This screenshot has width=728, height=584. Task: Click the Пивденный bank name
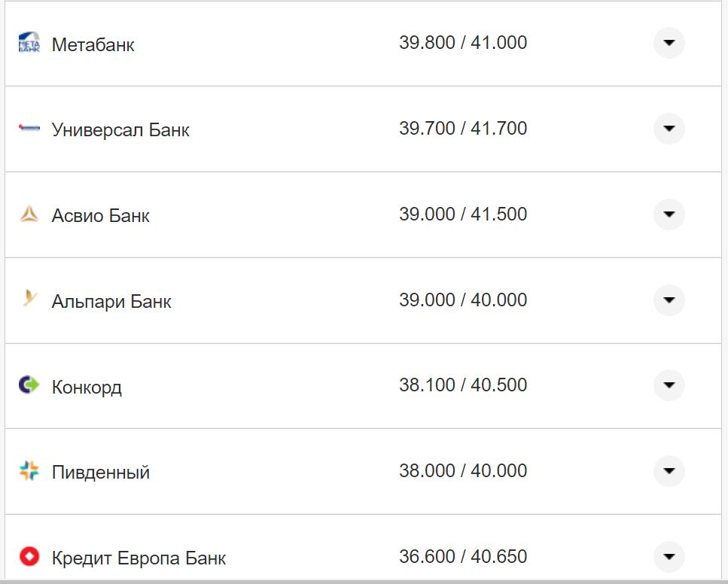coord(100,473)
